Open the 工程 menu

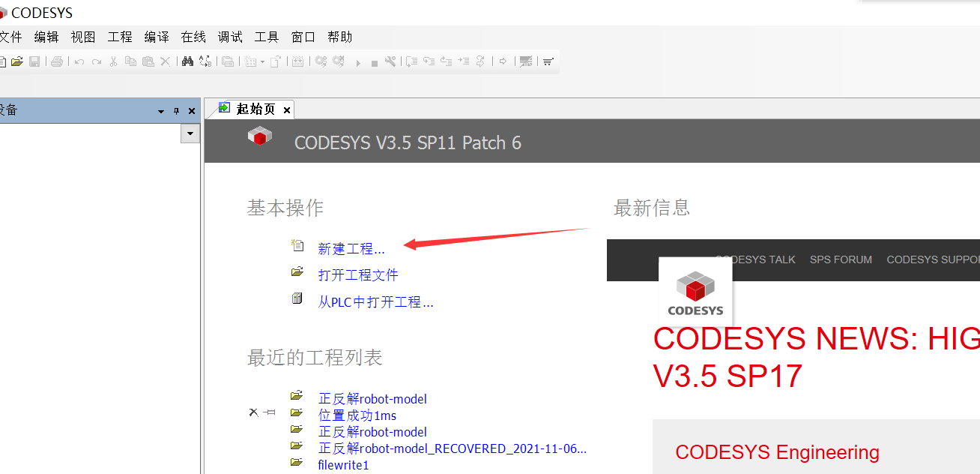click(119, 36)
